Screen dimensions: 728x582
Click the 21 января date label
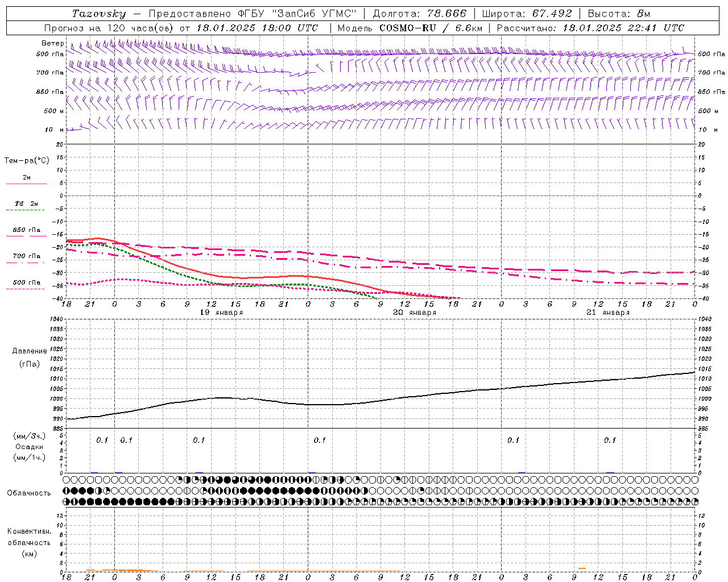tap(608, 313)
